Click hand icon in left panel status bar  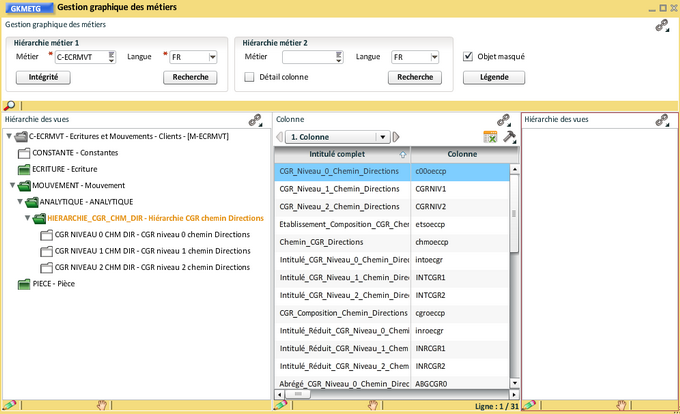click(x=101, y=405)
